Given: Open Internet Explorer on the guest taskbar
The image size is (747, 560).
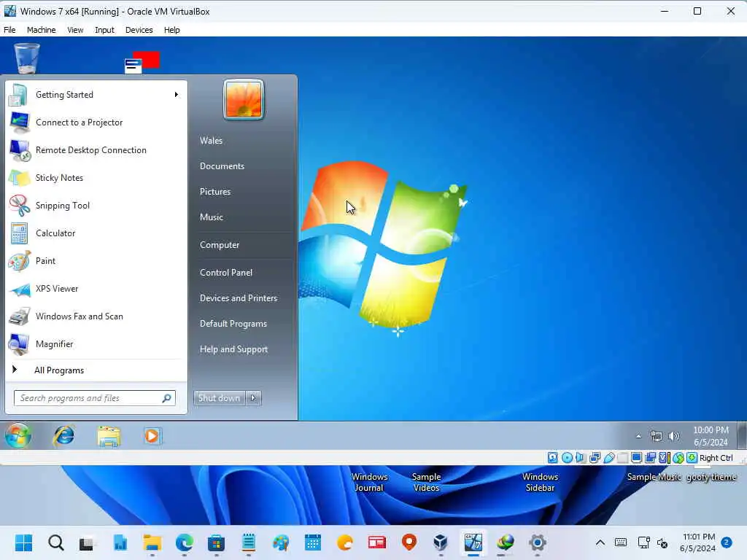Looking at the screenshot, I should (64, 435).
